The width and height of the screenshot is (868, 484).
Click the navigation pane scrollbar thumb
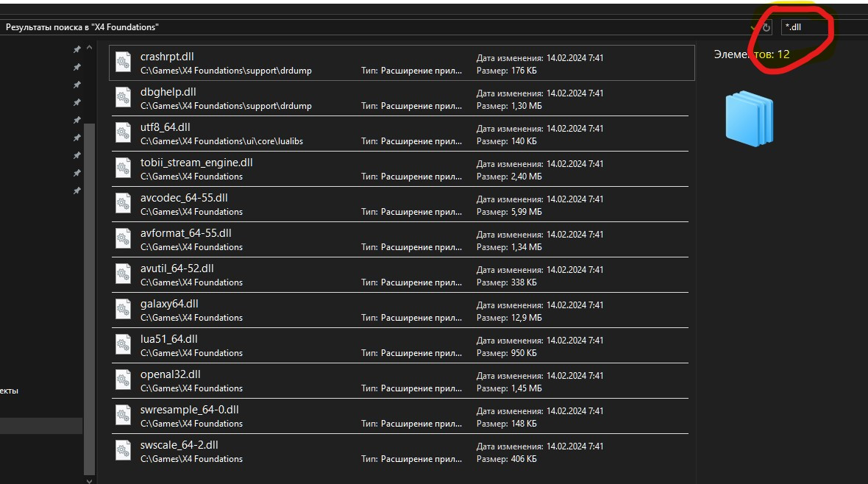click(90, 294)
